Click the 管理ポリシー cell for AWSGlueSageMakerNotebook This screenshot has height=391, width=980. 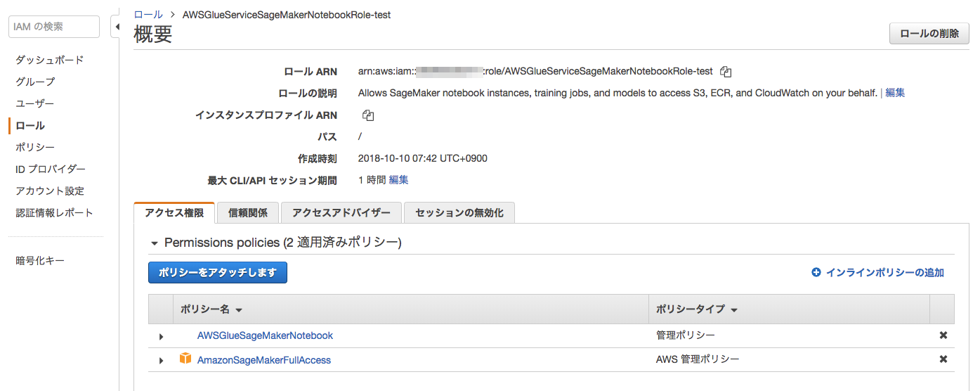[686, 335]
